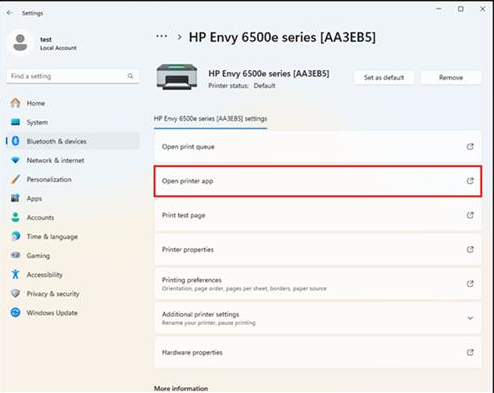Click the Time & language globe icon
This screenshot has width=494, height=393.
point(15,236)
